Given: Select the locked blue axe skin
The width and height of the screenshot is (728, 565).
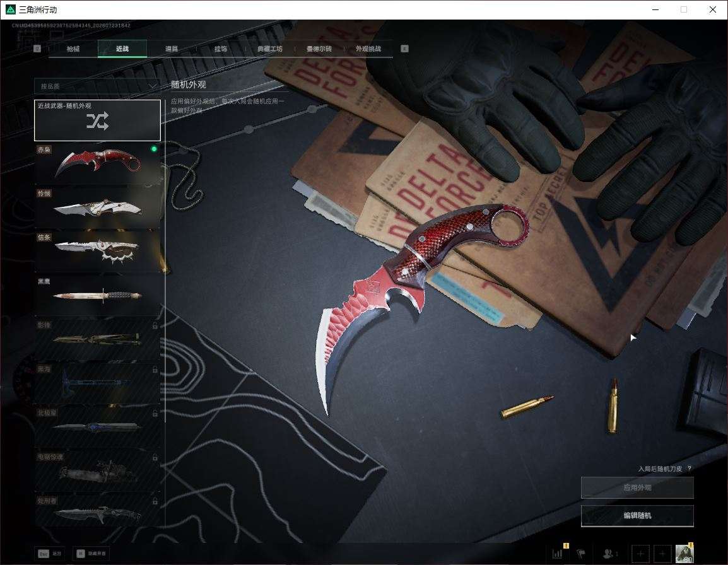Looking at the screenshot, I should (x=98, y=383).
